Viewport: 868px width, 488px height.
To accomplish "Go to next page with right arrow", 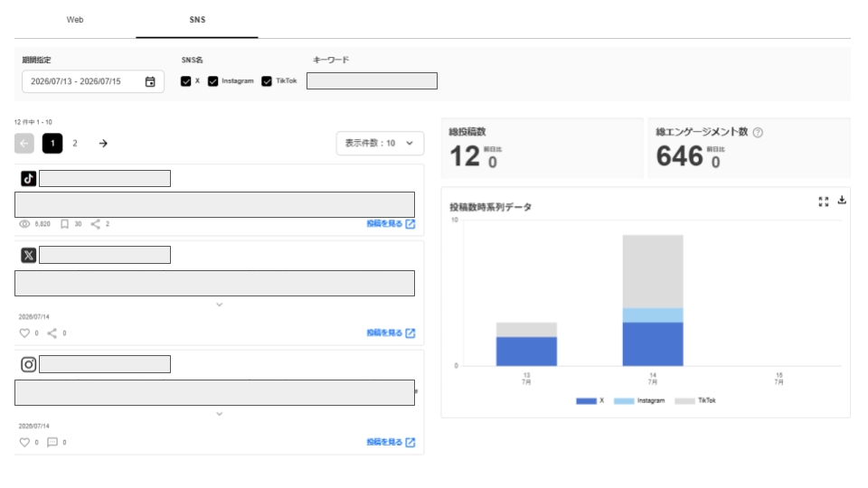I will (x=103, y=144).
